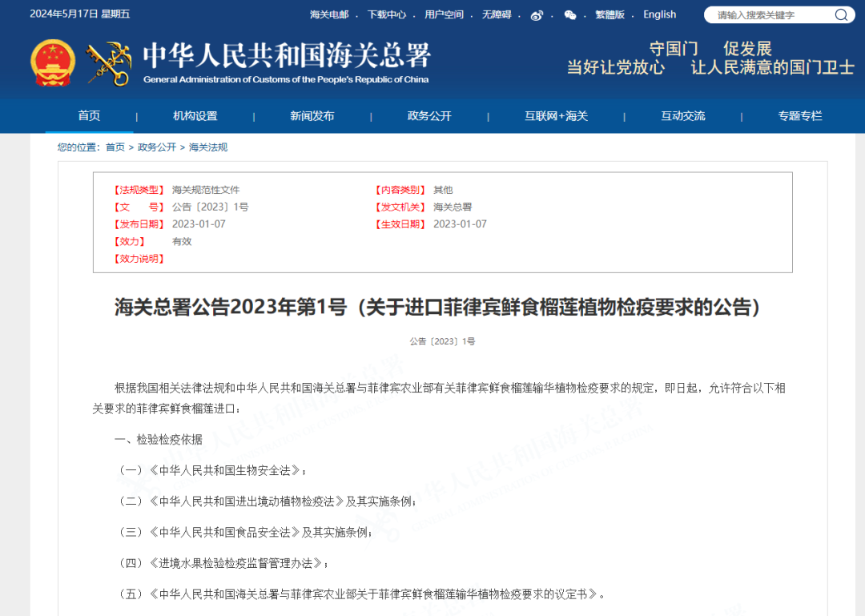
Task: Click the 【文 号】 label
Action: [139, 207]
